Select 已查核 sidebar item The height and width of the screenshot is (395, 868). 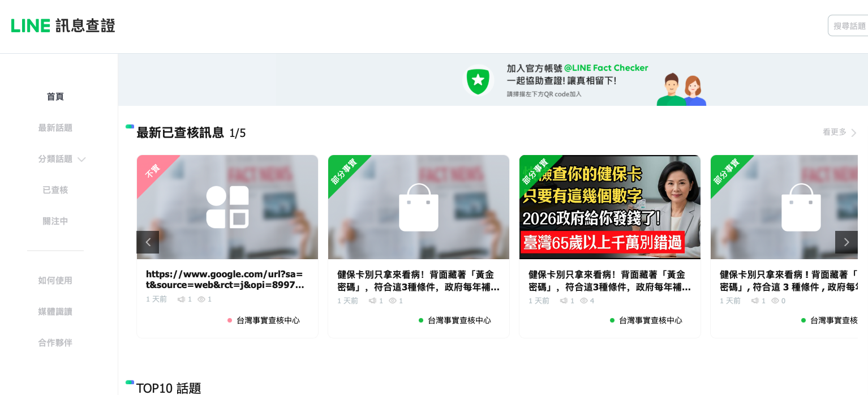55,190
